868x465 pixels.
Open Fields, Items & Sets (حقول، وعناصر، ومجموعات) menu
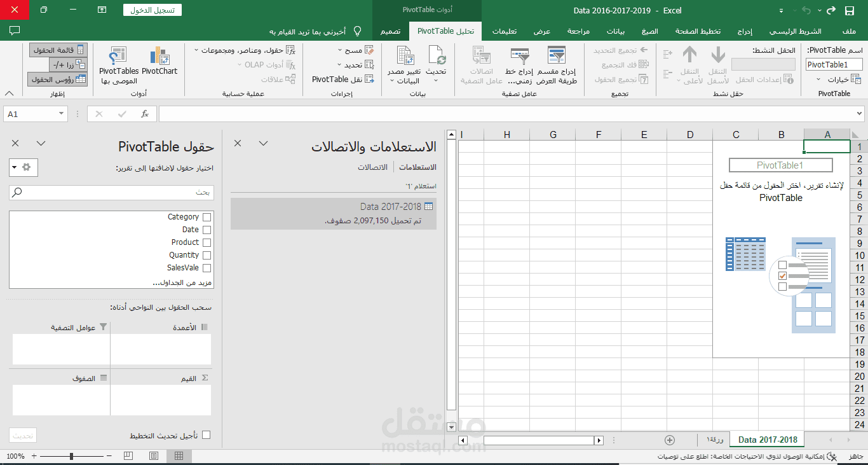245,50
